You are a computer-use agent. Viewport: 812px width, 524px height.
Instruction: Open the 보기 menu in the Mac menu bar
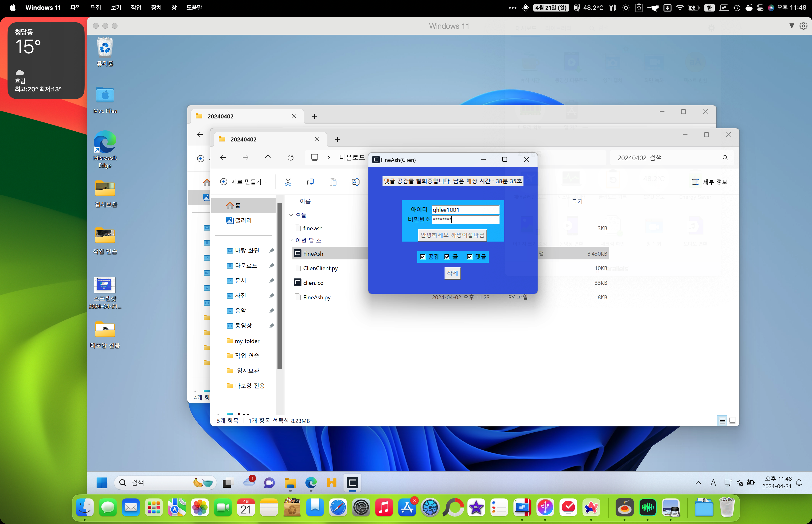coord(116,8)
